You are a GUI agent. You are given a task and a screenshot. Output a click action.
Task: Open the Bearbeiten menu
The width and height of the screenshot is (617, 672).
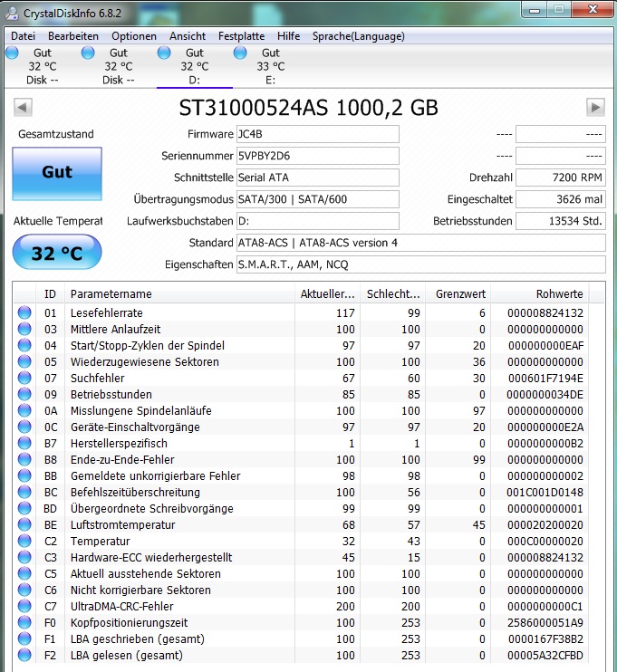[73, 36]
